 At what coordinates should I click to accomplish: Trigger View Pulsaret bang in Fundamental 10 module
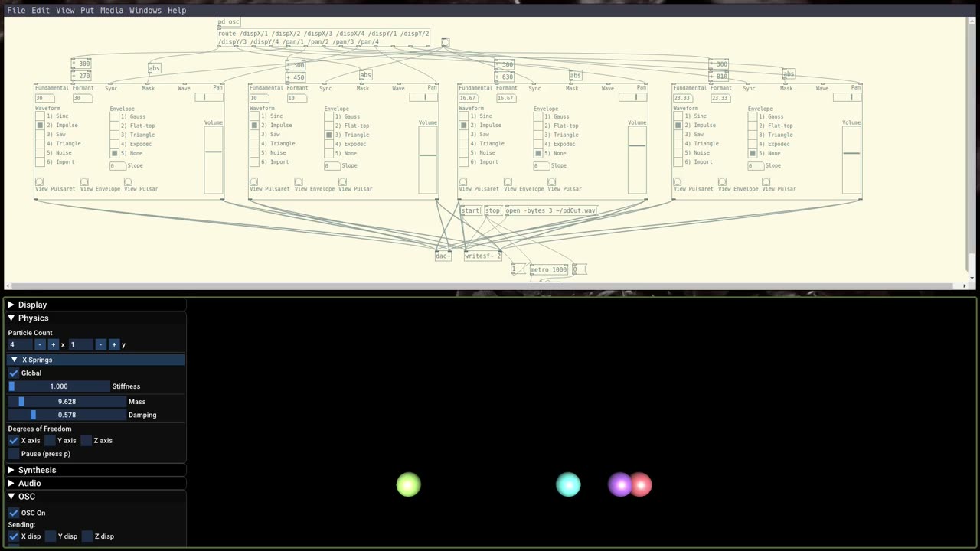pyautogui.click(x=253, y=182)
